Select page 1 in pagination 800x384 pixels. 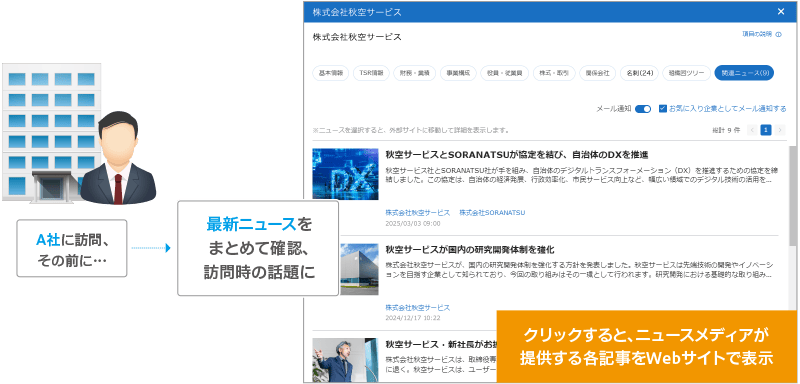[765, 130]
